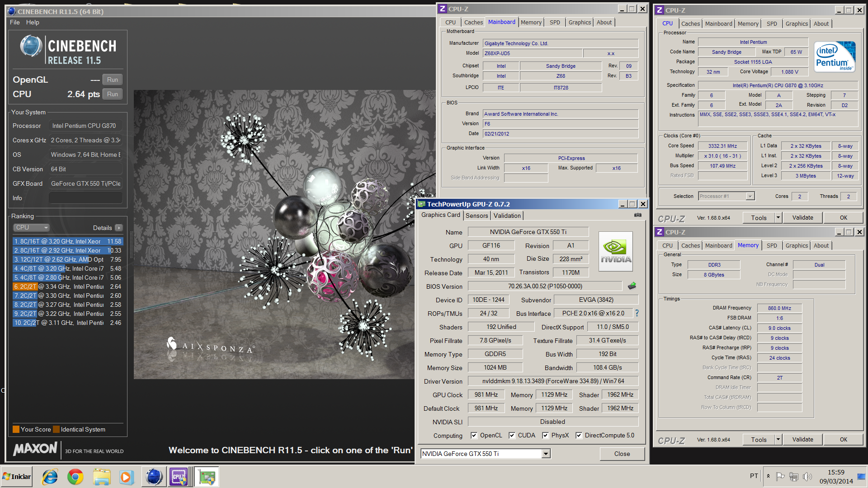Switch to Validation tab in GPU-Z
The image size is (868, 488).
click(507, 216)
